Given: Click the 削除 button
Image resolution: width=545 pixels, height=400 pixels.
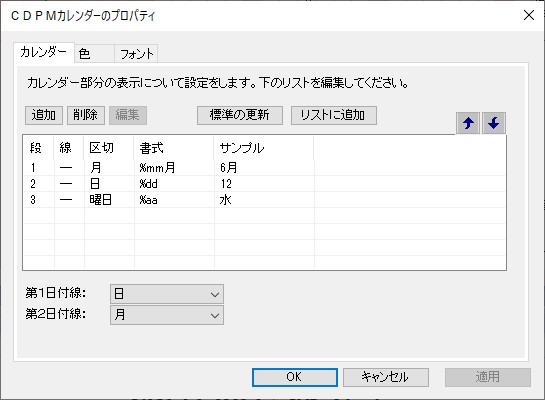Looking at the screenshot, I should coord(86,115).
